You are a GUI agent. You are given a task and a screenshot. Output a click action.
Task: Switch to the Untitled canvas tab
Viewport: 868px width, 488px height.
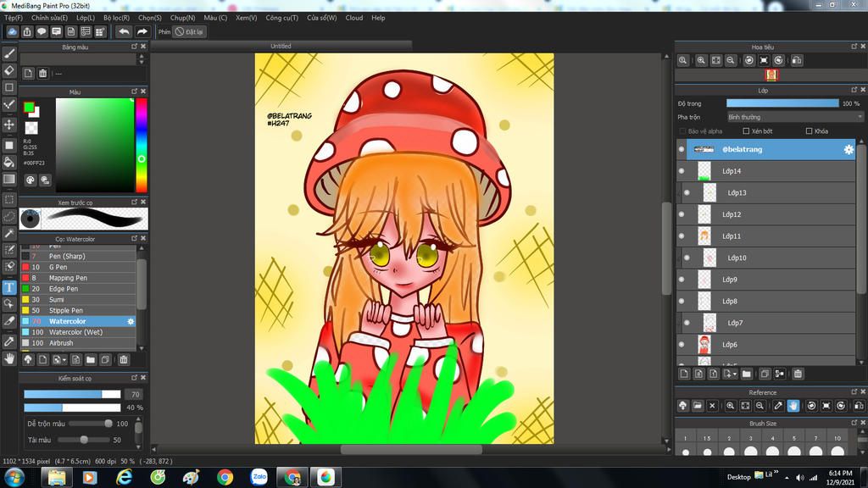tap(281, 46)
